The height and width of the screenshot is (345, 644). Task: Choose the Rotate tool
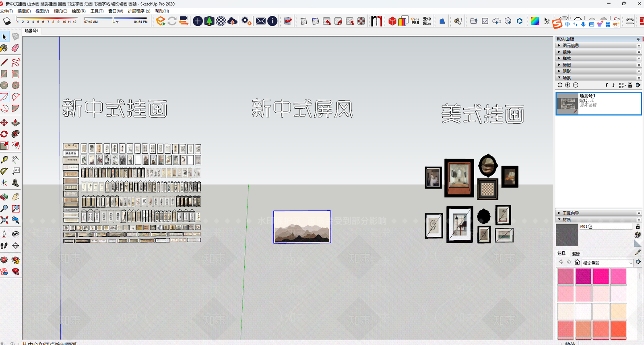(4, 134)
